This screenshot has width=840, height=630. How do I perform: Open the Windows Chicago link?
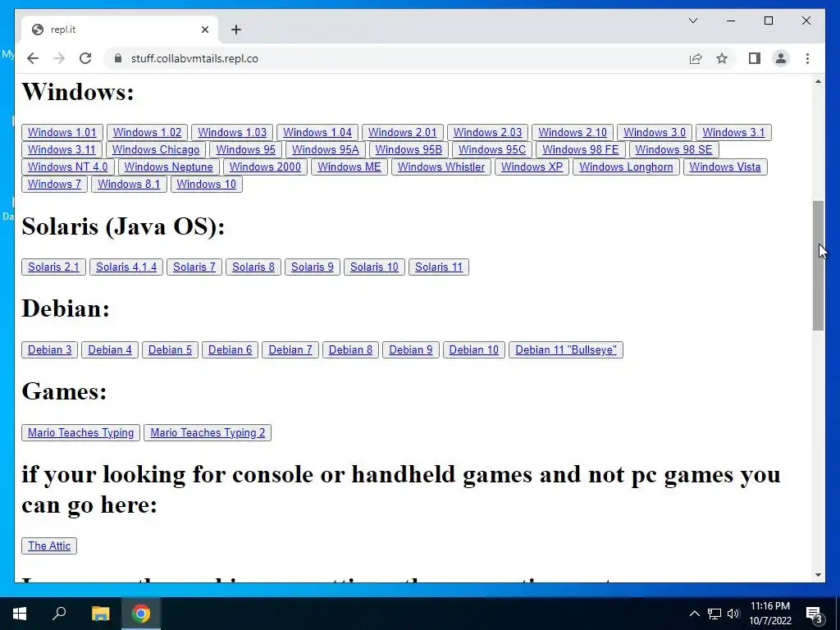(156, 149)
